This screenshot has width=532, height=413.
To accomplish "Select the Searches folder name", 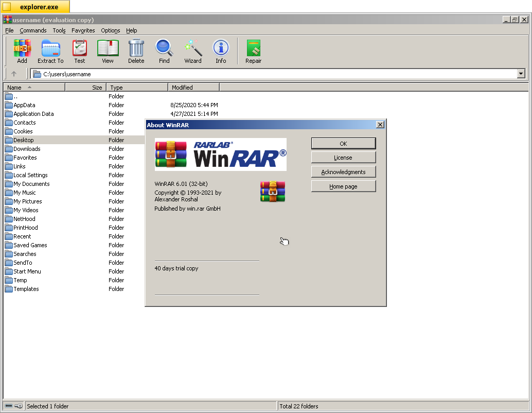I will (x=25, y=254).
